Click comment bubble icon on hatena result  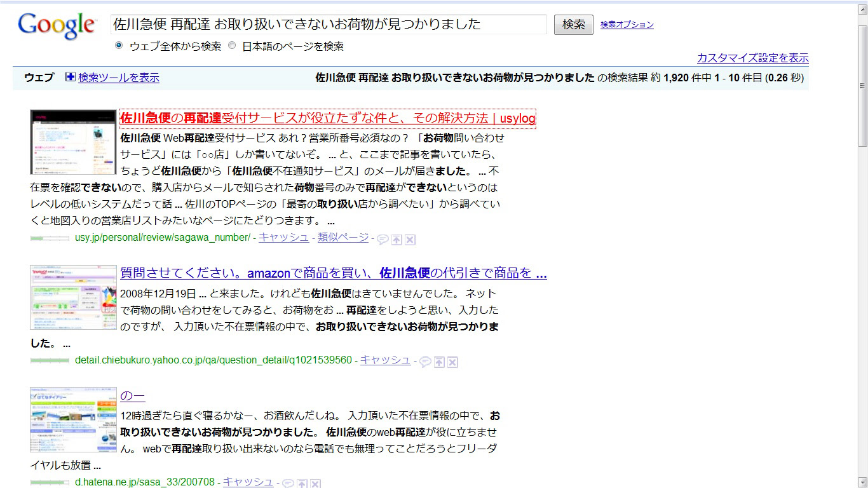[288, 484]
